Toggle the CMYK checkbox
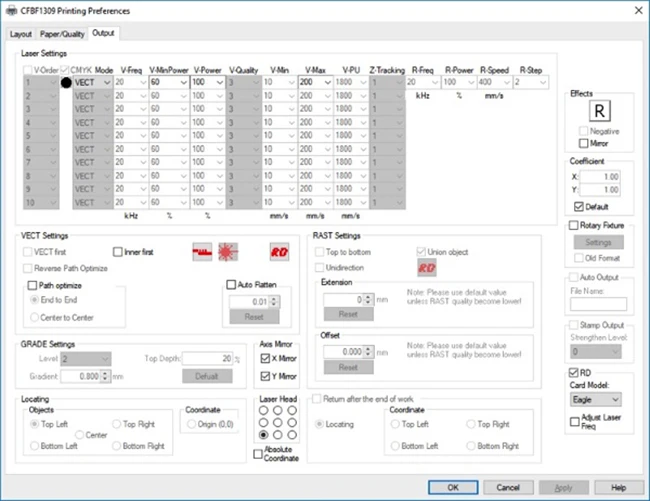 tap(65, 70)
